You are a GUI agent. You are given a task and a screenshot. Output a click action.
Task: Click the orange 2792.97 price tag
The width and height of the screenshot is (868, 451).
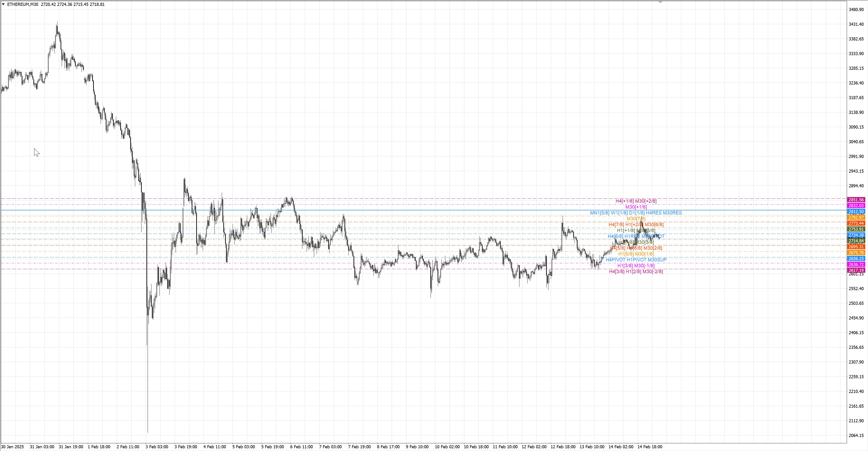856,218
